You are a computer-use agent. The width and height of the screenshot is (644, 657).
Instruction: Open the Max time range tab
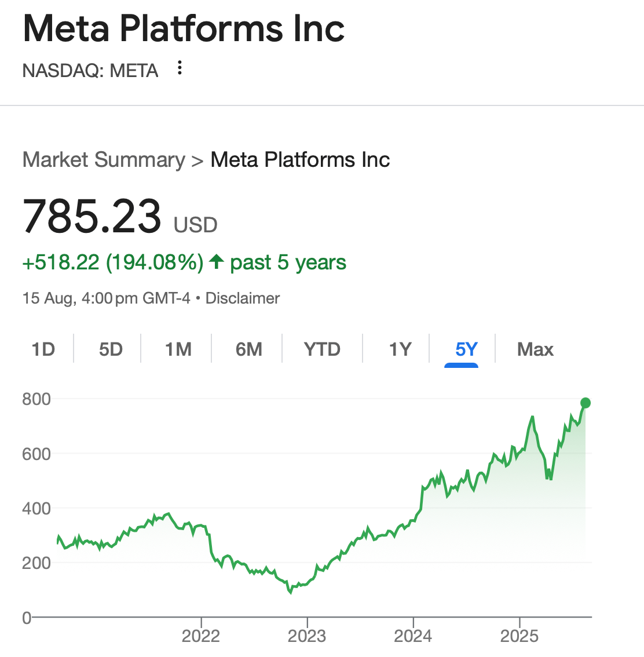pos(535,349)
